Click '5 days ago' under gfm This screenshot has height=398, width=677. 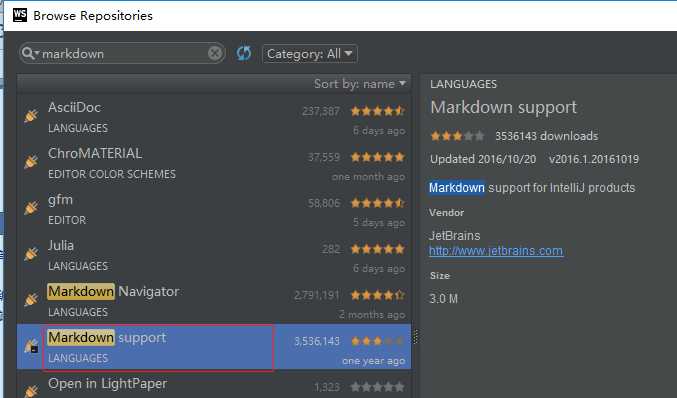click(x=379, y=223)
